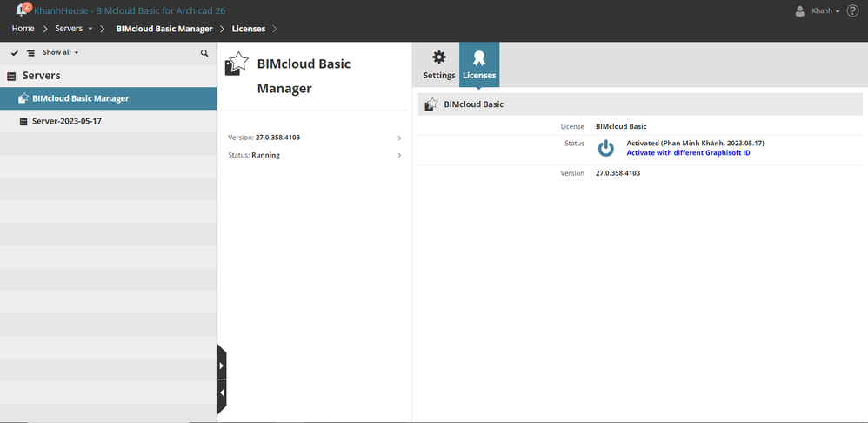The height and width of the screenshot is (423, 868).
Task: Open the Show all filter dropdown
Action: (x=60, y=52)
